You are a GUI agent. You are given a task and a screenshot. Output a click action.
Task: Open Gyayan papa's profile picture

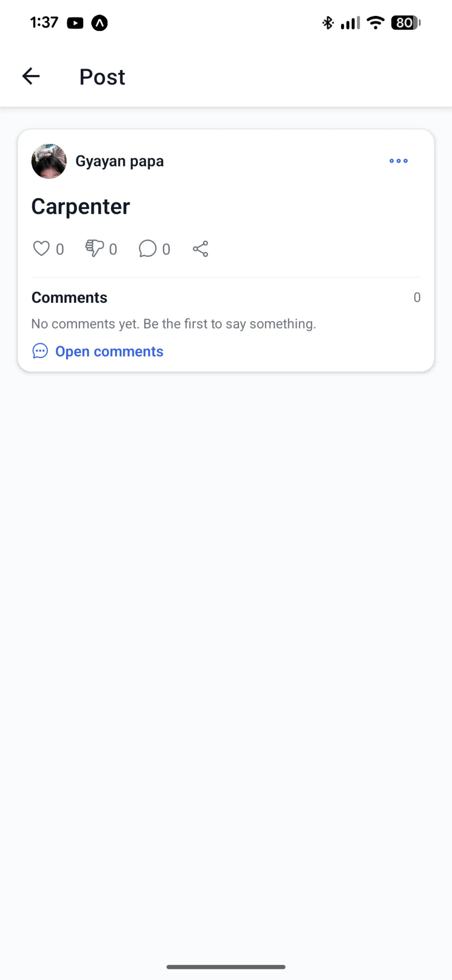click(x=49, y=161)
